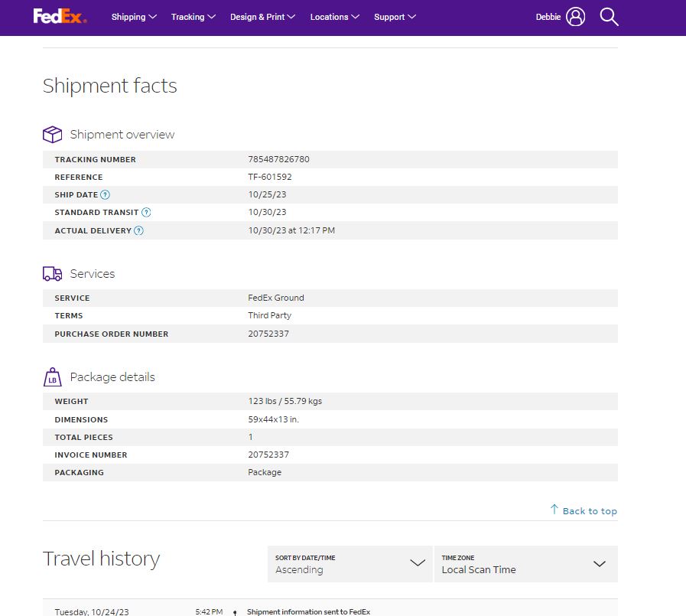
Task: Click the Shipment overview box icon
Action: coord(53,135)
